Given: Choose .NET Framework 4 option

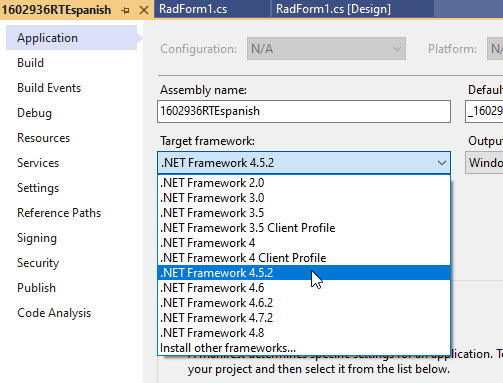Looking at the screenshot, I should (x=304, y=243).
